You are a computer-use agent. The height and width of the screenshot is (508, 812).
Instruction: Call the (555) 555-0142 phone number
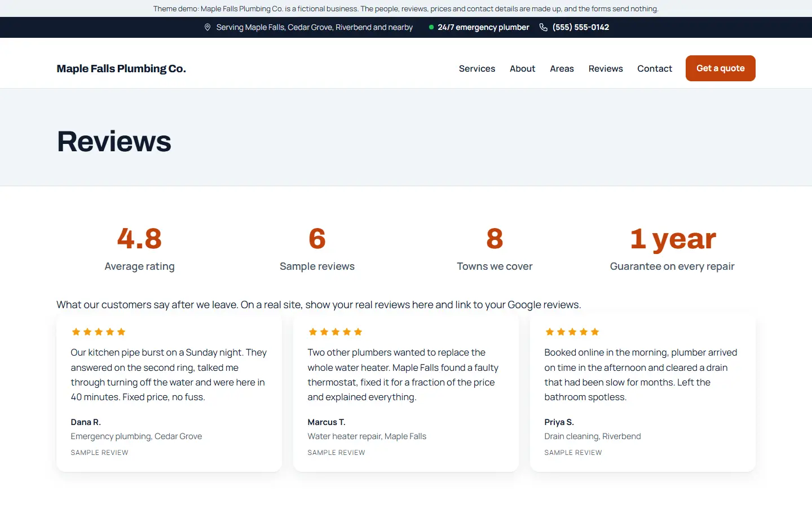click(x=581, y=27)
